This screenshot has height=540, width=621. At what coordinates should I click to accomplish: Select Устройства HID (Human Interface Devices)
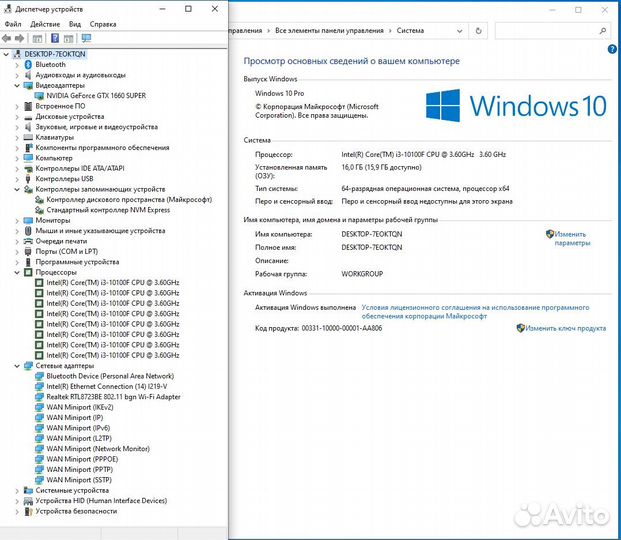[101, 501]
